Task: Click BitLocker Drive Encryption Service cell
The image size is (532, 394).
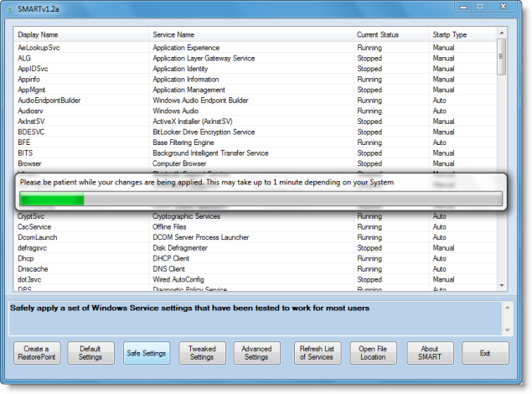Action: (x=204, y=132)
